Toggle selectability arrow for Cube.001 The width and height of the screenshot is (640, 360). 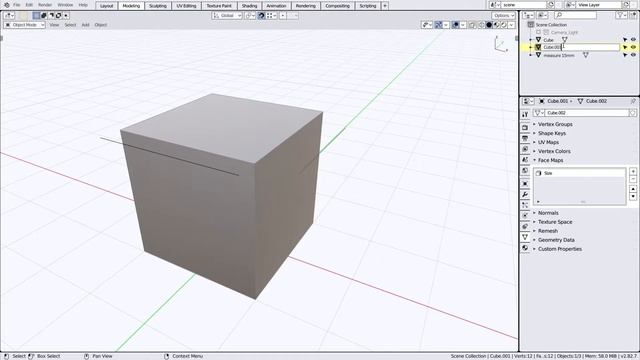coord(625,47)
